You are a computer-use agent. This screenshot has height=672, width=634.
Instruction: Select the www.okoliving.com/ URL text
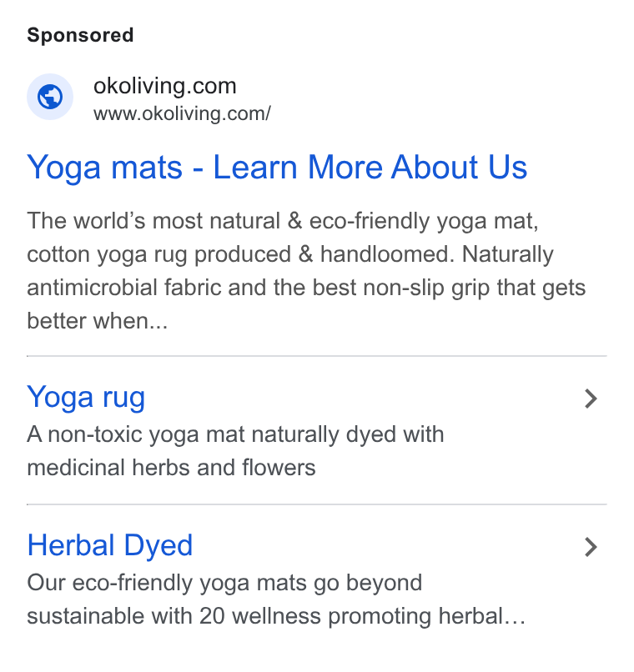[182, 113]
